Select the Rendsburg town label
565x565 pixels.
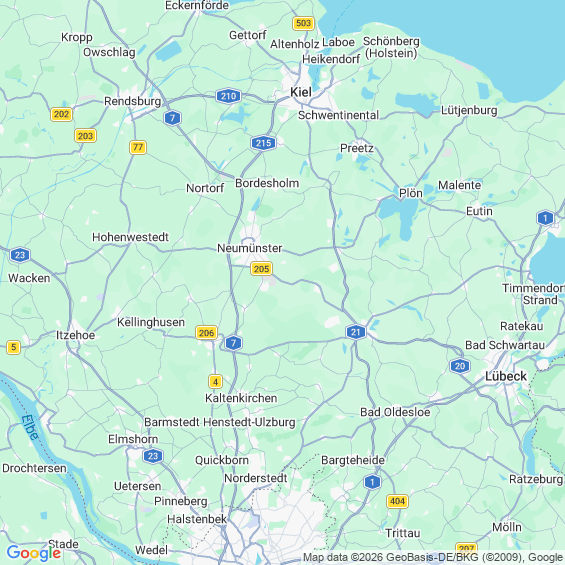click(x=133, y=101)
